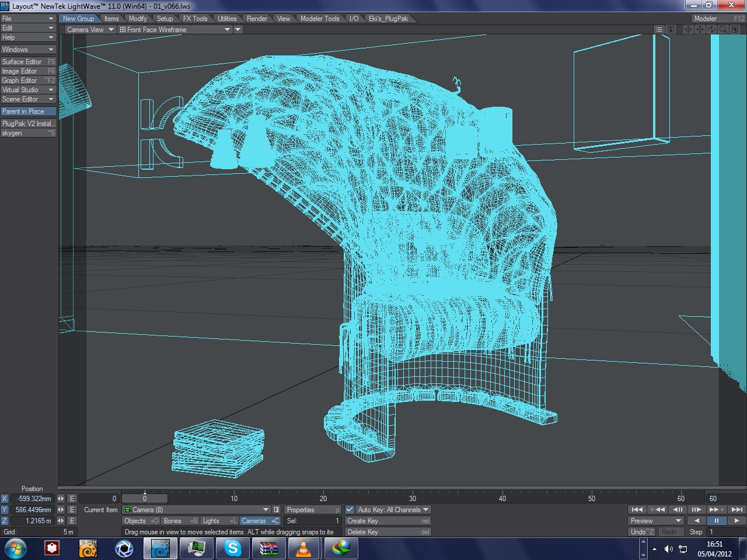The height and width of the screenshot is (560, 747).
Task: Play the animation forward
Action: point(736,521)
